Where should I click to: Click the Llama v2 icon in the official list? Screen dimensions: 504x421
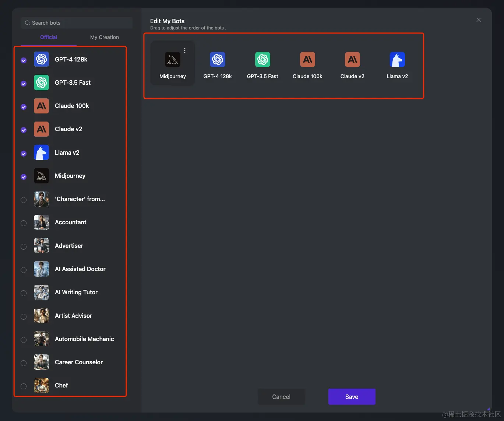pyautogui.click(x=41, y=152)
